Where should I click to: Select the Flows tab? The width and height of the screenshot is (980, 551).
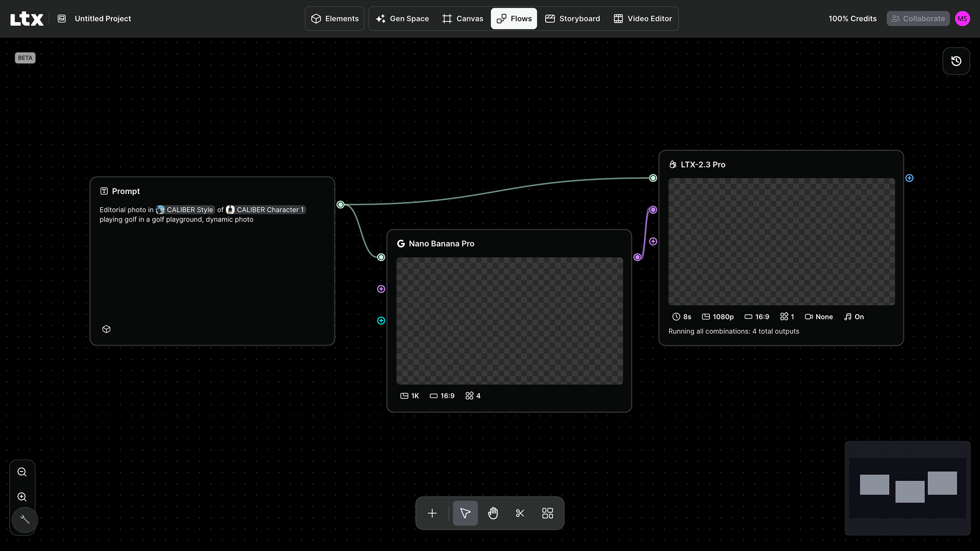(x=514, y=19)
